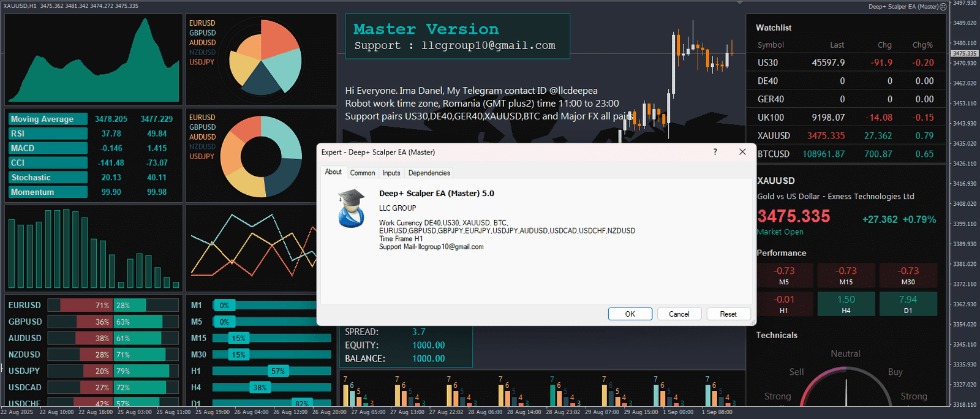The image size is (980, 419).
Task: Click the USDJPY sentiment bar at 20%
Action: pyautogui.click(x=113, y=371)
